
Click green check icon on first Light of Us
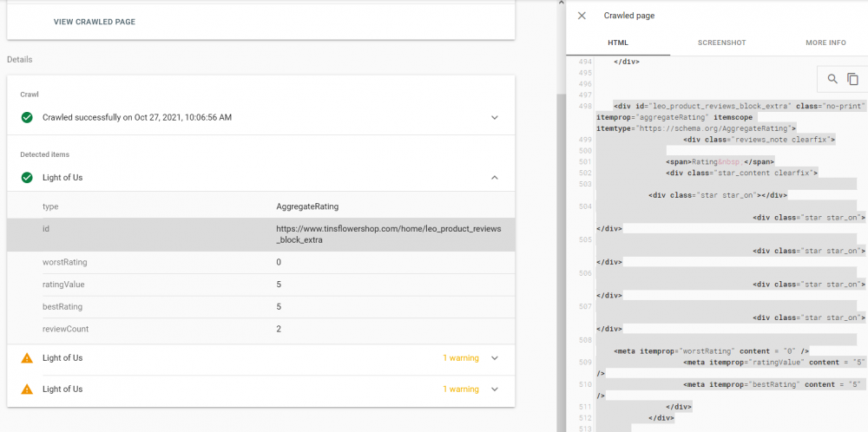(x=27, y=178)
